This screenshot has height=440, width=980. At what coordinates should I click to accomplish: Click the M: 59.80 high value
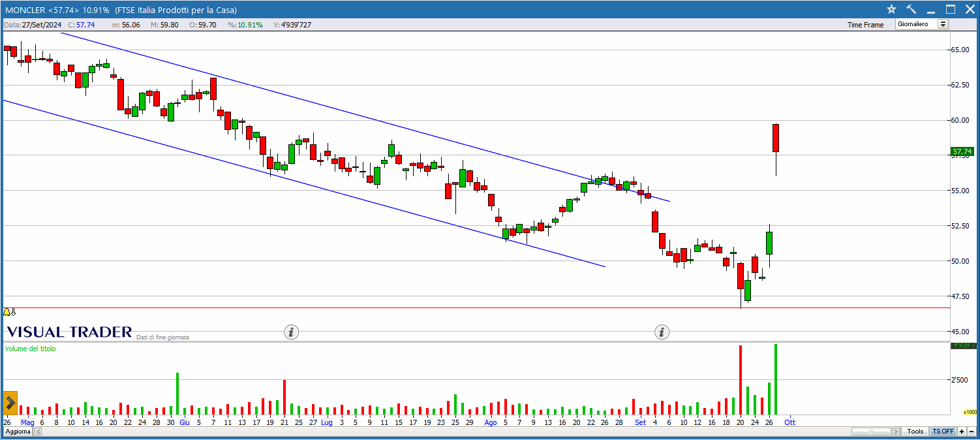[164, 25]
